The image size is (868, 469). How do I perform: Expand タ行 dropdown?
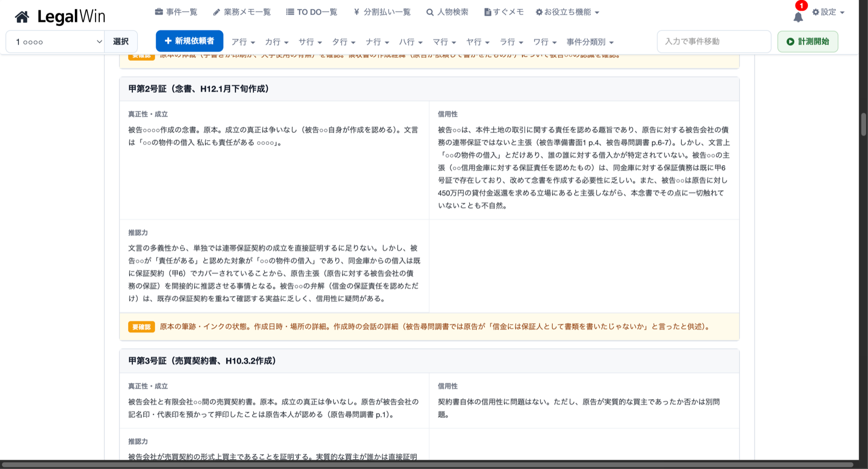[344, 42]
